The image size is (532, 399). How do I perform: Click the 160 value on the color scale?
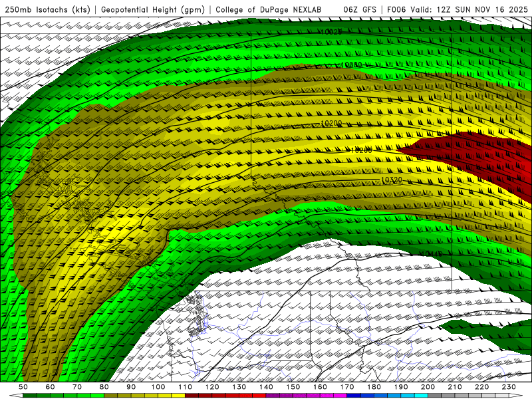(321, 387)
